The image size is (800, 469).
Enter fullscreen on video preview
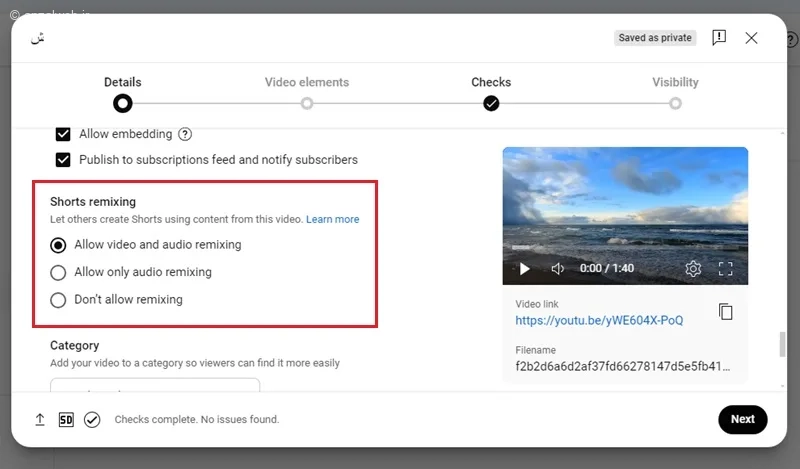click(x=726, y=268)
